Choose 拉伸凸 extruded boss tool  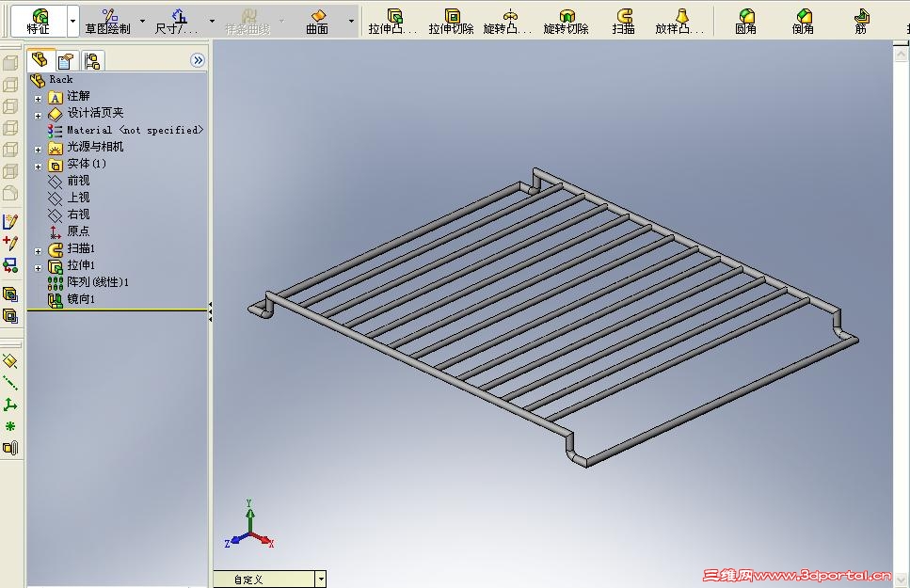[392, 22]
